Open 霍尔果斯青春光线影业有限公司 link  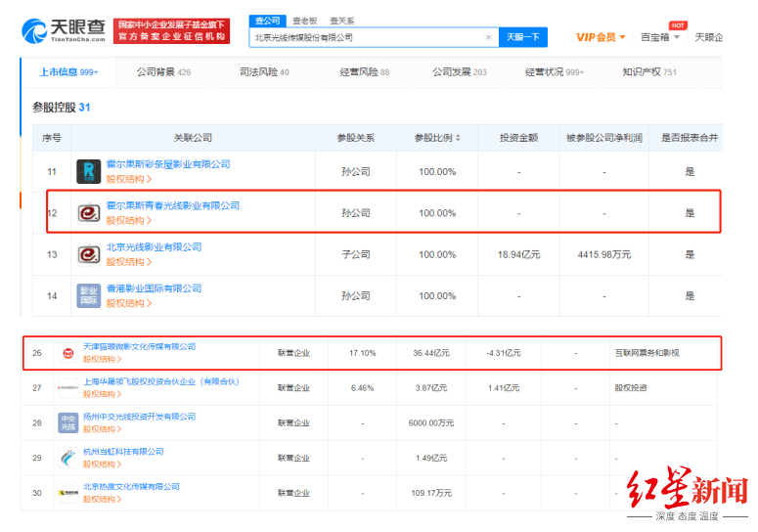(173, 205)
